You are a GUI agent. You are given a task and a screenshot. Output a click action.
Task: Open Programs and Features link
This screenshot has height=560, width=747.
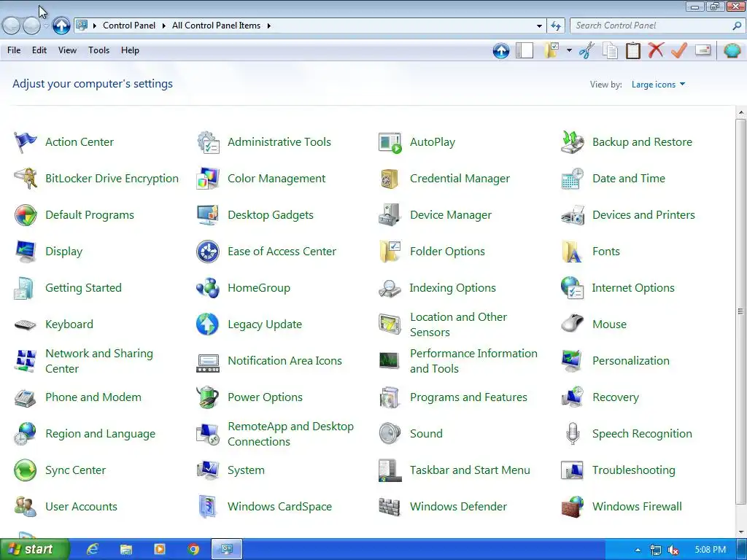[468, 397]
